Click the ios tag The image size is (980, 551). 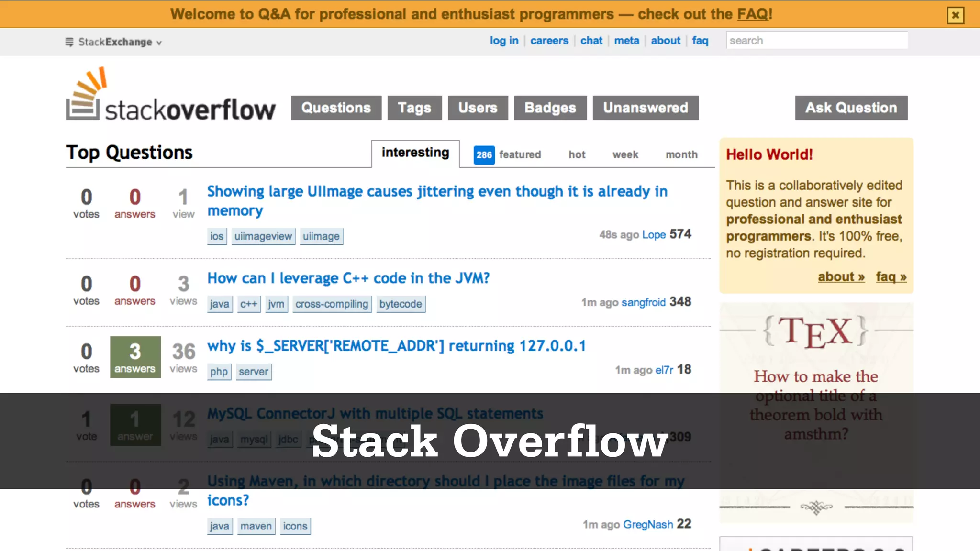click(x=217, y=236)
